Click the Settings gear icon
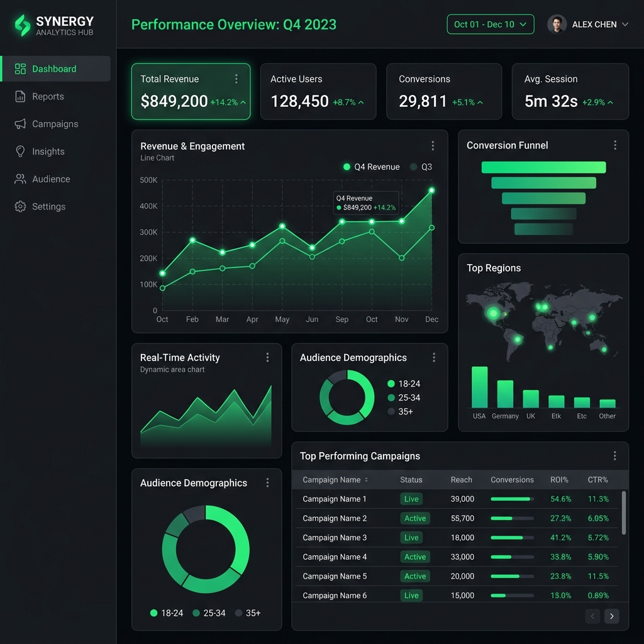Viewport: 644px width, 644px height. 20,206
